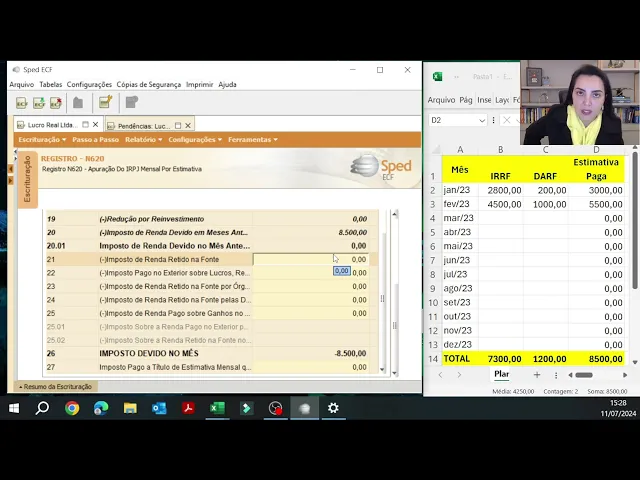The height and width of the screenshot is (480, 640).
Task: Open Outlook from the taskbar
Action: point(159,408)
